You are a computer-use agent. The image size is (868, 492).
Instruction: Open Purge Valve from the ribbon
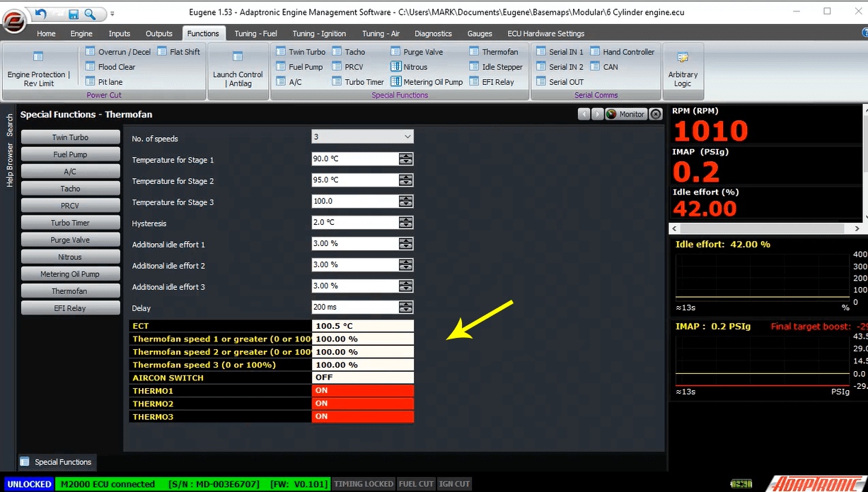(x=417, y=52)
